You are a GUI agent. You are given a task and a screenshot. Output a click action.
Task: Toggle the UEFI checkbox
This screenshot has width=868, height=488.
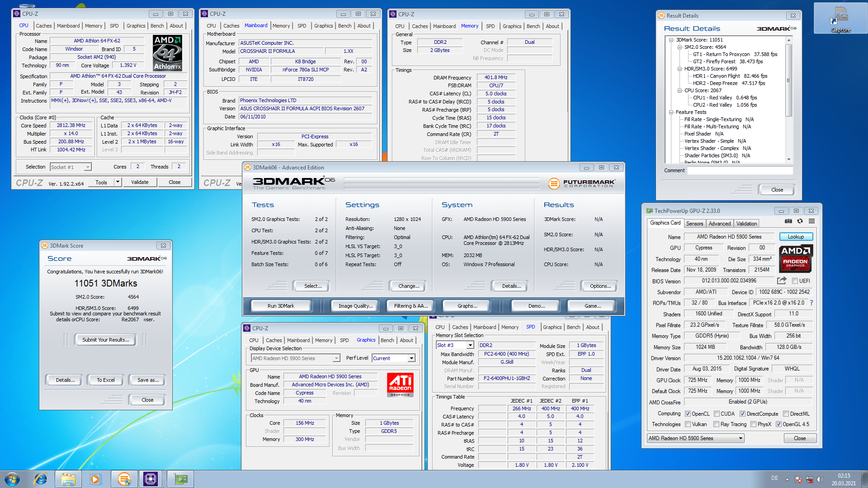[795, 281]
